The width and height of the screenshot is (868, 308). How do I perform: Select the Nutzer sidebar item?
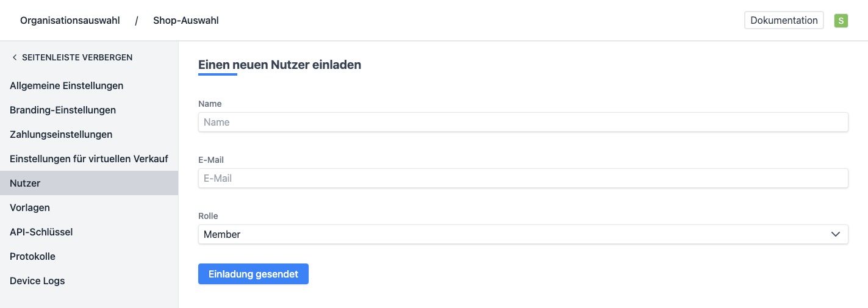25,183
